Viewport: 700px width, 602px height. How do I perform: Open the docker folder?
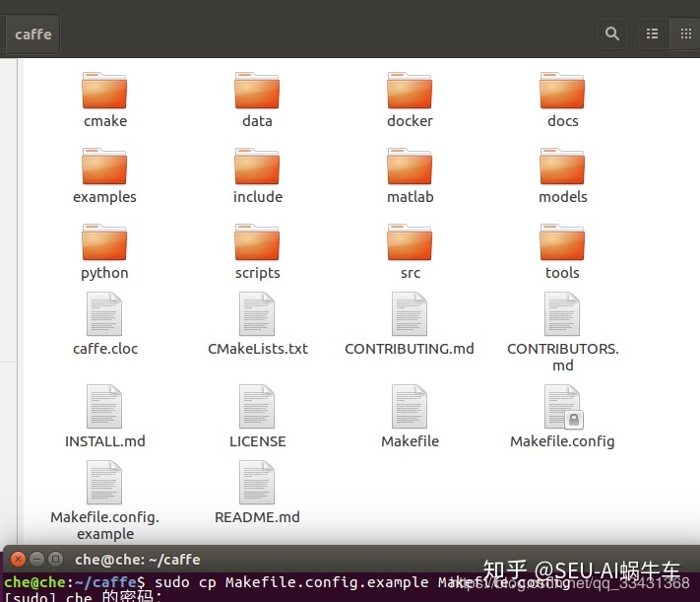point(410,91)
